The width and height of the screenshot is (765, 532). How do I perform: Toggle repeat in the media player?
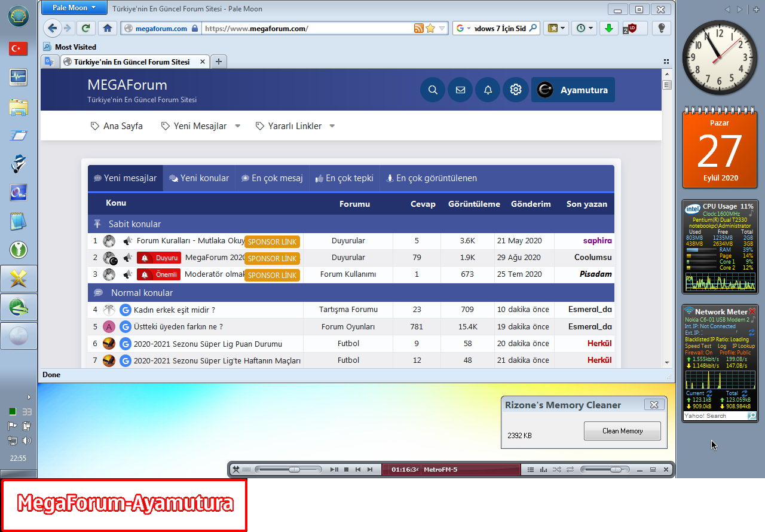[x=570, y=470]
